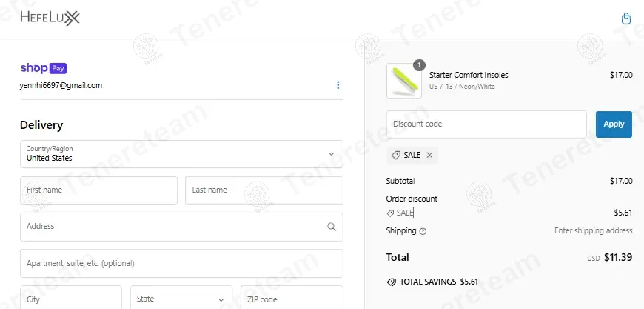This screenshot has width=644, height=309.
Task: Click the Shop Pay logo
Action: [43, 68]
